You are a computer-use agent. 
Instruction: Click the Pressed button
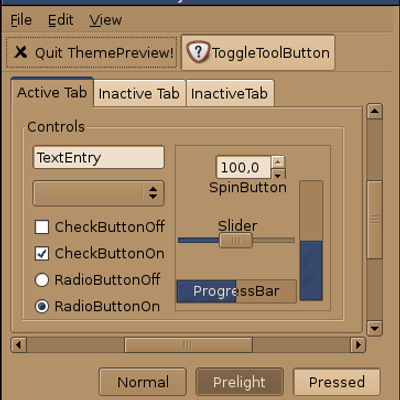337,382
